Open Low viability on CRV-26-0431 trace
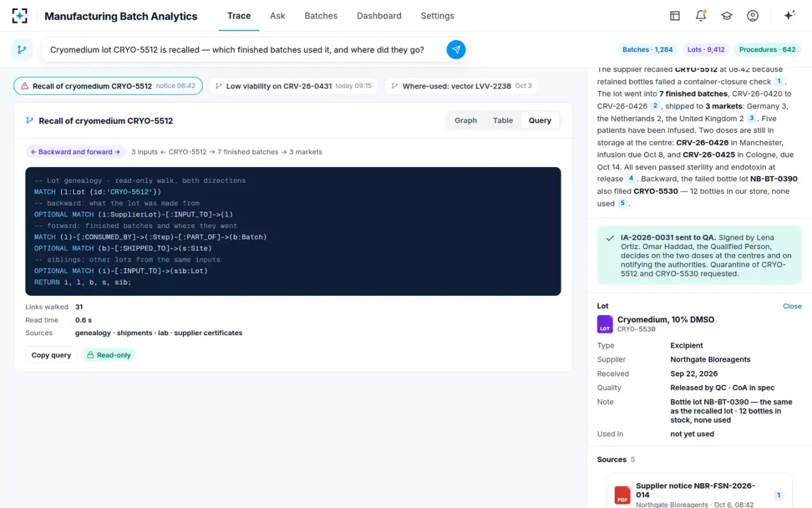Viewport: 812px width, 508px height. coord(293,86)
